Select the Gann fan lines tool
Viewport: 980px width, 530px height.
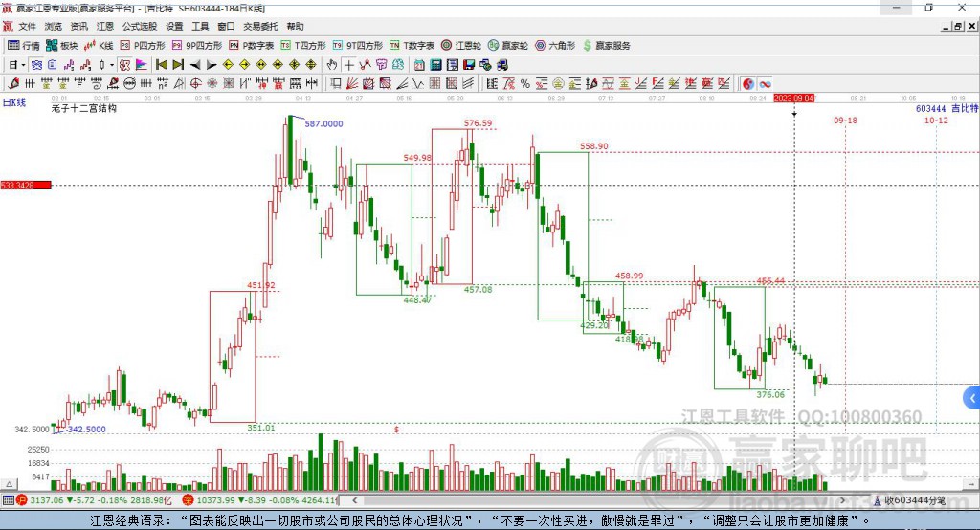pos(352,84)
